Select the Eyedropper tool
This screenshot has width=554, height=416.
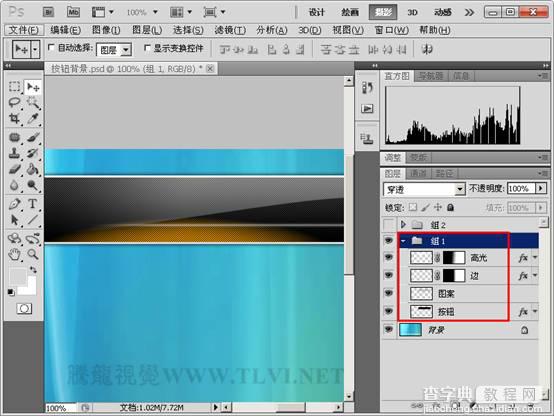pos(33,118)
